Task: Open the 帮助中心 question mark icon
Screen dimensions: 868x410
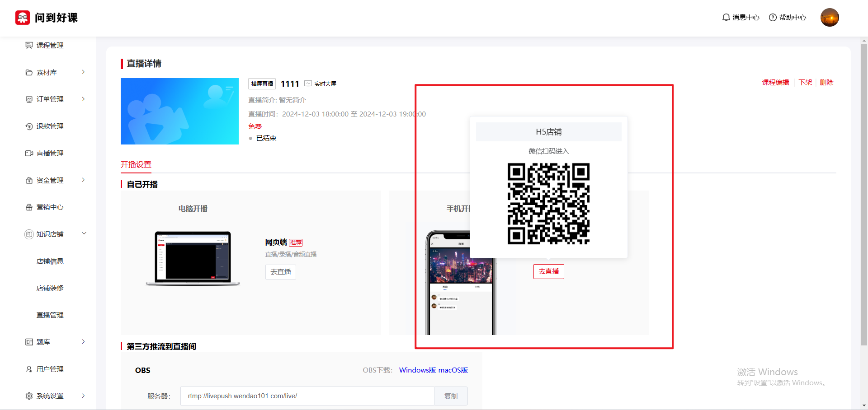Action: [773, 18]
